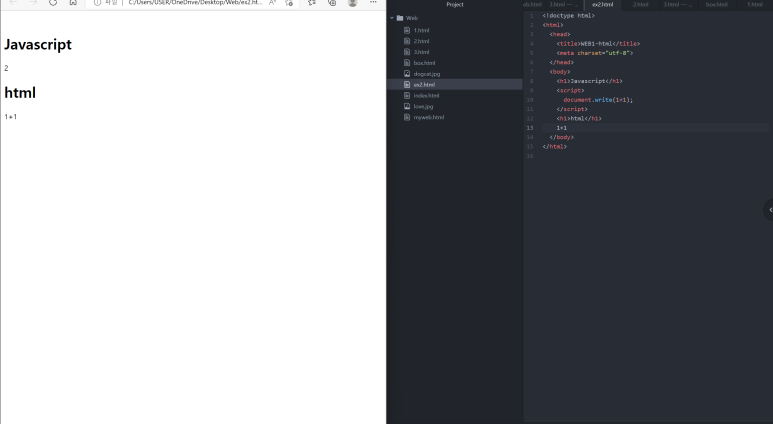This screenshot has height=424, width=773.
Task: Click the file icon beside myweb.html
Action: click(x=407, y=117)
